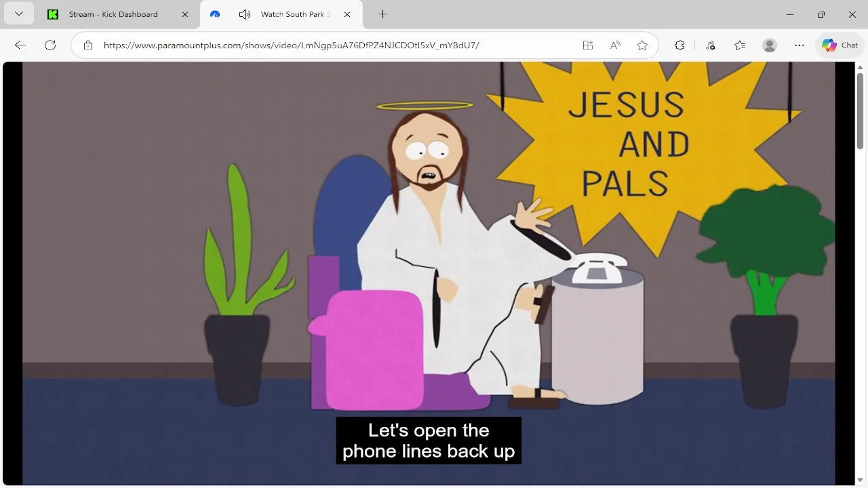Click the page vertical scrollbar thumb
The width and height of the screenshot is (868, 488).
tap(861, 111)
